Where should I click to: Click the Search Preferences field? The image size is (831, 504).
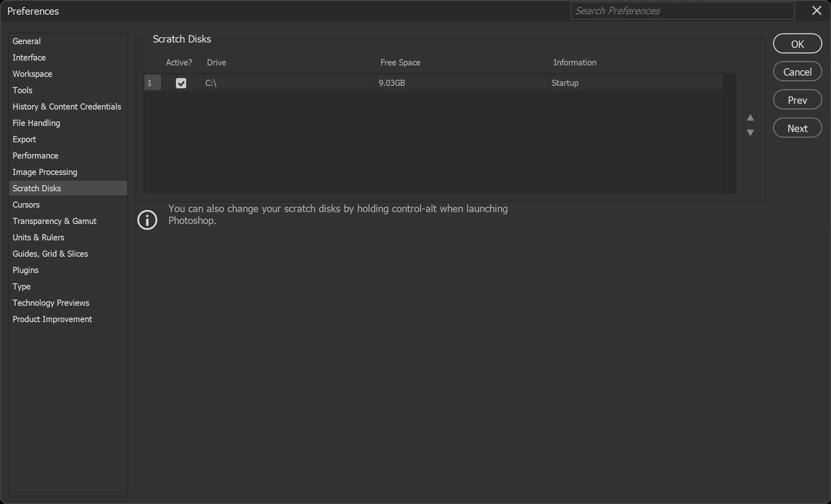click(x=682, y=11)
